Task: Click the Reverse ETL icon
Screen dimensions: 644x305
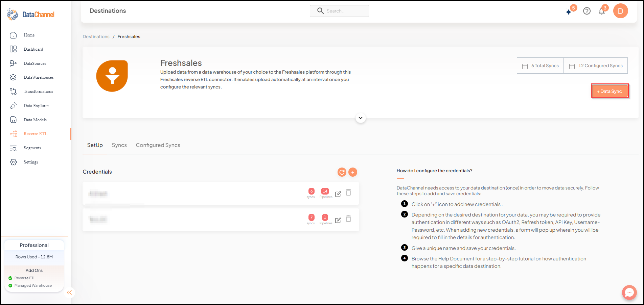Action: point(13,134)
